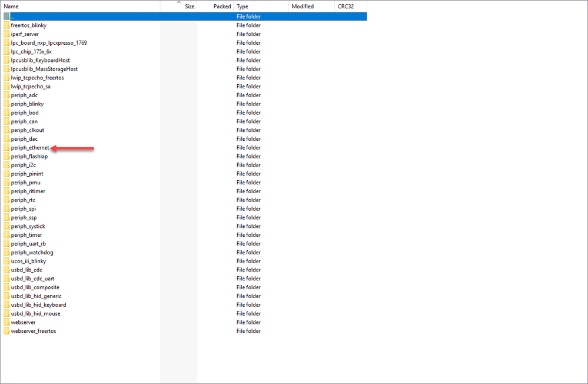Screen dimensions: 588x384
Task: Select the usbd_lib_composite folder name
Action: click(35, 287)
